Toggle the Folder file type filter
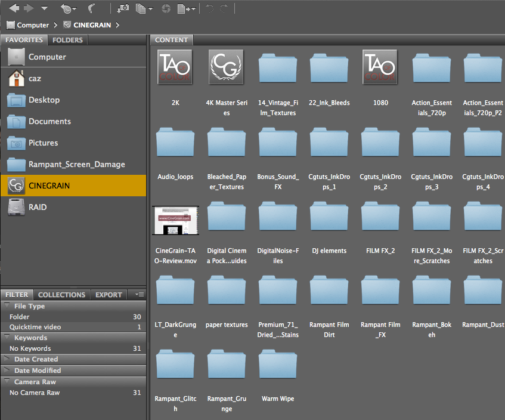This screenshot has height=420, width=505. [x=30, y=317]
